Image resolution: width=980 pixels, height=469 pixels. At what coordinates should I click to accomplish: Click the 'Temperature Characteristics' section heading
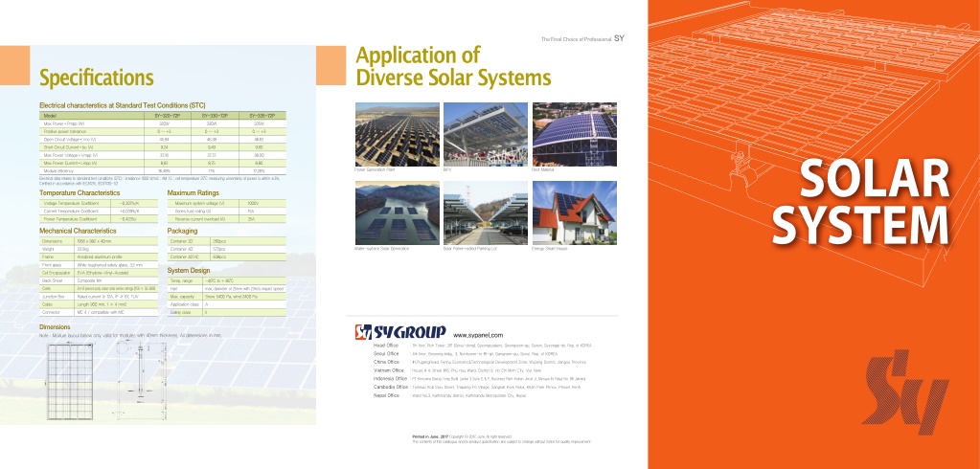pyautogui.click(x=80, y=193)
